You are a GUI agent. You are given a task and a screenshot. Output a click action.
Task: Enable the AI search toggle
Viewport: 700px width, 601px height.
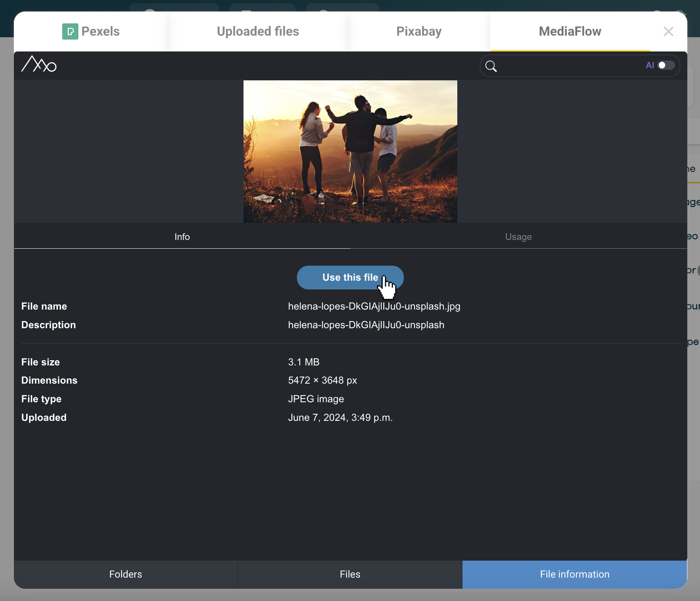click(x=666, y=65)
